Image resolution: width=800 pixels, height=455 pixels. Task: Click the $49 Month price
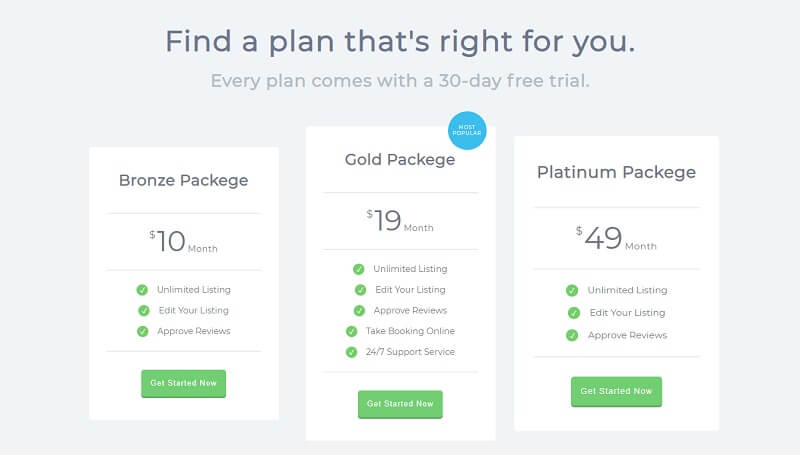click(616, 238)
